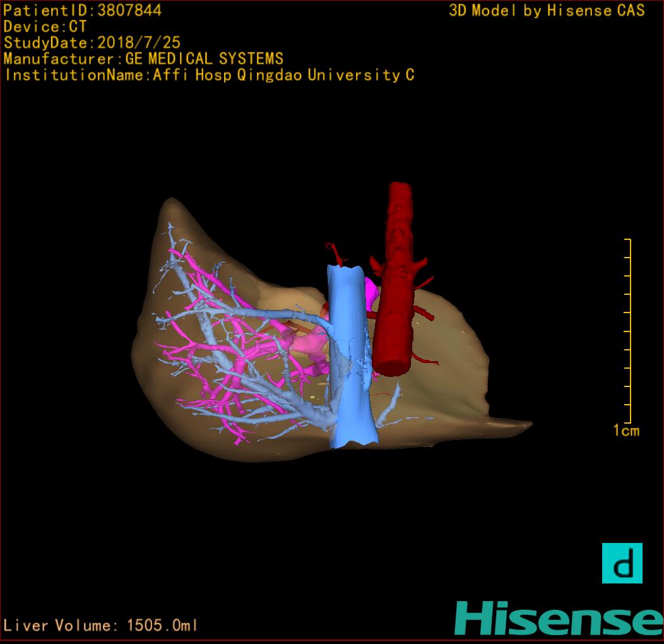The height and width of the screenshot is (644, 664).
Task: Click the 1cm scale label
Action: tap(626, 431)
